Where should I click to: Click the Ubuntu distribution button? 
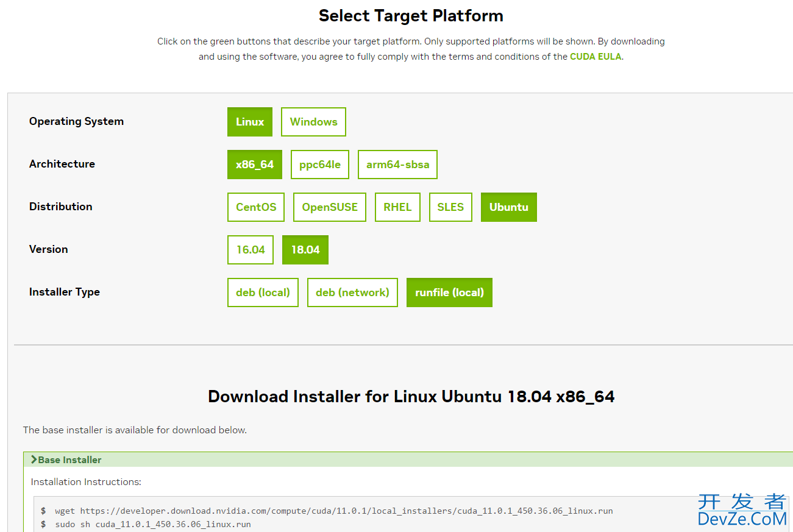click(x=509, y=207)
